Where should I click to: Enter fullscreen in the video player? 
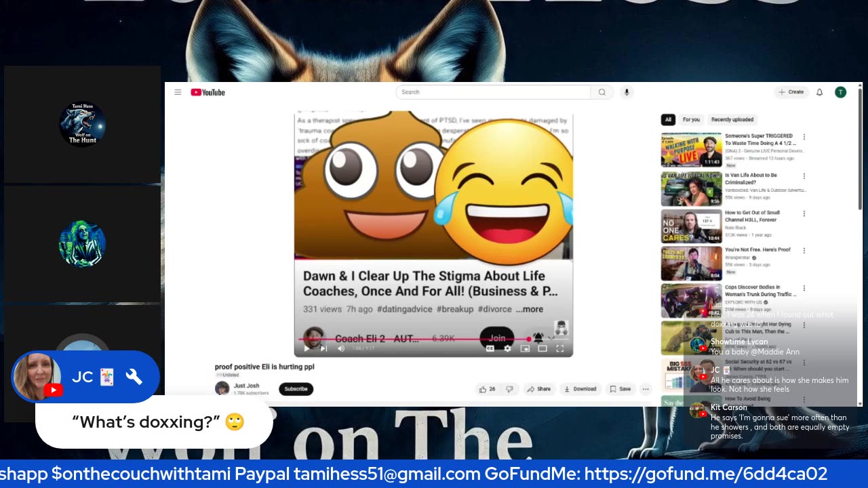pos(560,348)
